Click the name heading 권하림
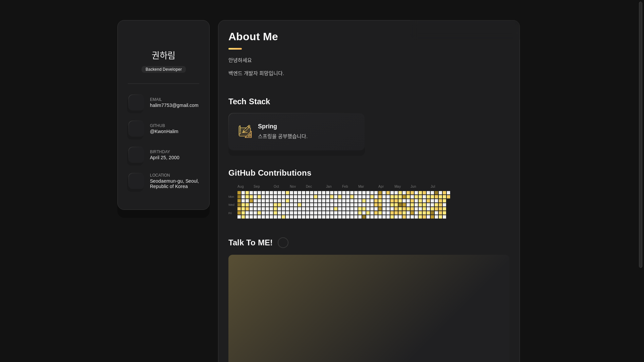Screen dimensions: 644x362 [x=164, y=55]
